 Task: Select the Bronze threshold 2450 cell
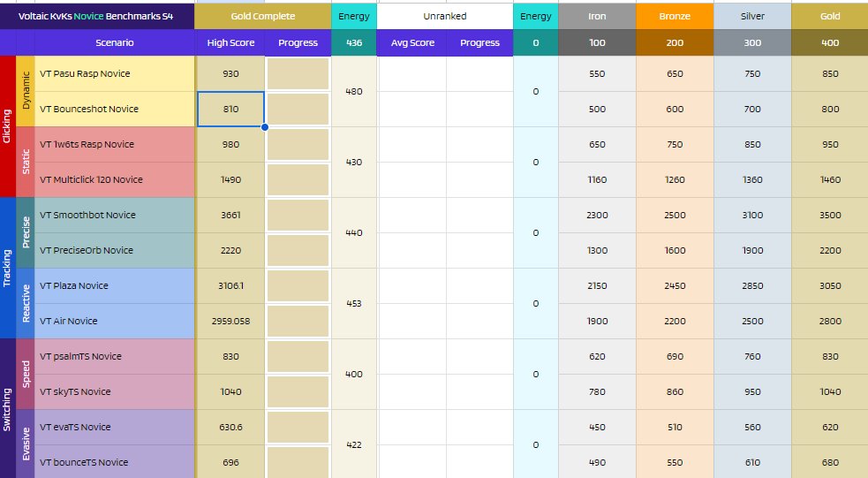(x=675, y=285)
